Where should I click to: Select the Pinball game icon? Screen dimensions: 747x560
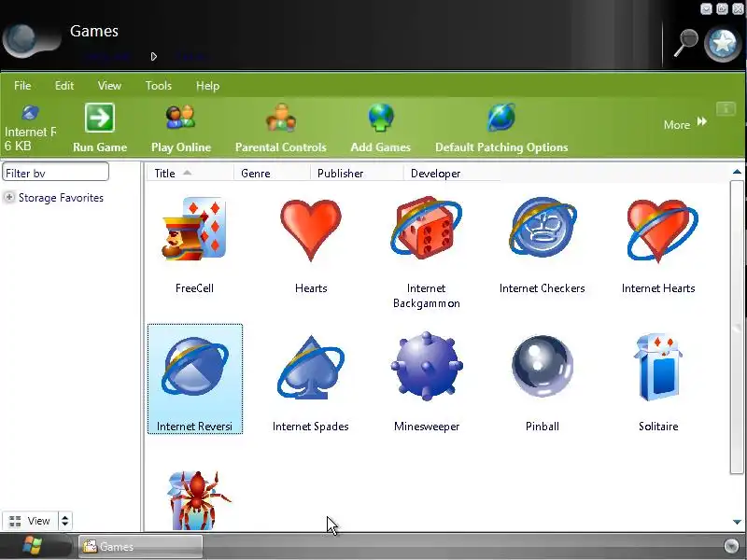[543, 366]
